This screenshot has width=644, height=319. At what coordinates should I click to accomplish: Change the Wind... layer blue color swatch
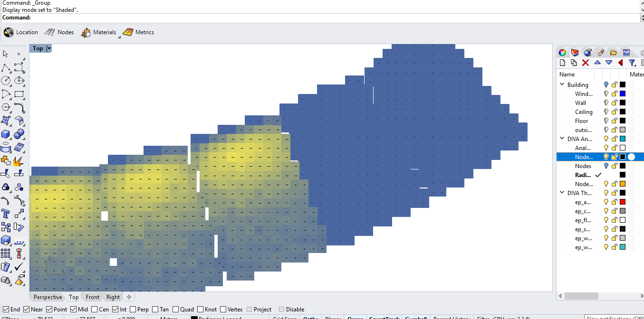[623, 94]
